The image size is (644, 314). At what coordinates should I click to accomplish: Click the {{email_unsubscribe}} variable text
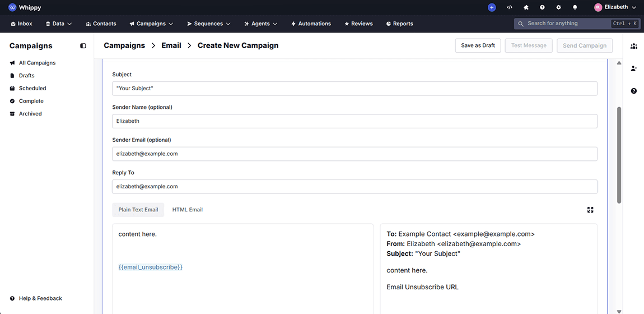click(x=150, y=267)
